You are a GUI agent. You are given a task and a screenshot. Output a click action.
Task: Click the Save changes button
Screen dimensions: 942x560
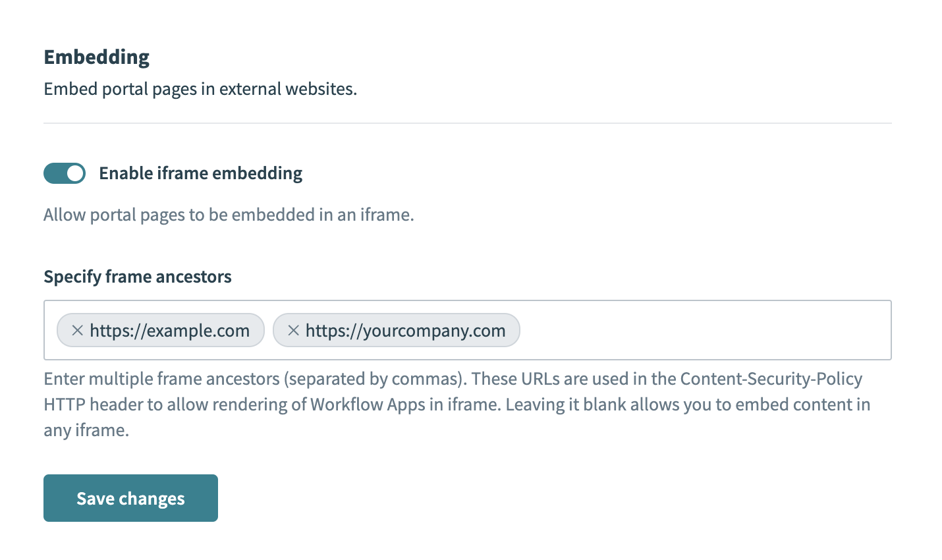(130, 498)
